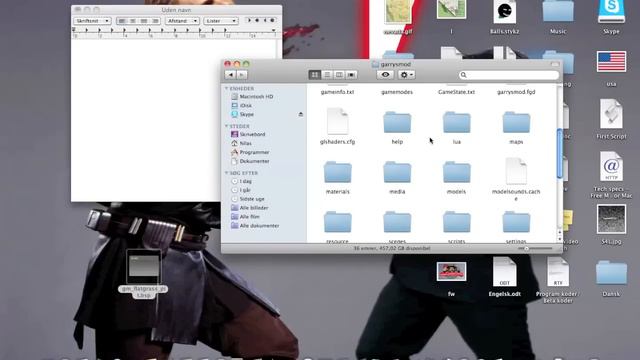The width and height of the screenshot is (640, 360).
Task: Collapse the STEDER sidebar section
Action: click(227, 126)
